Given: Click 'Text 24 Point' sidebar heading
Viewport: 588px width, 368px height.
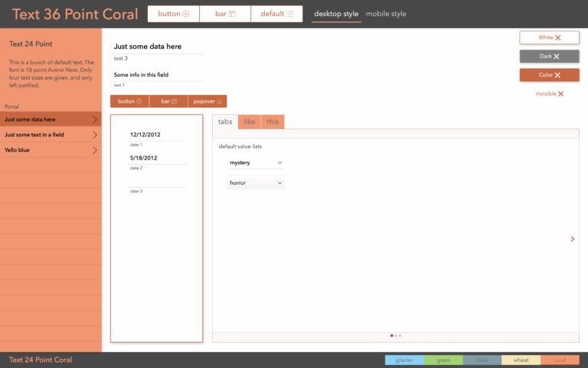Looking at the screenshot, I should point(31,44).
